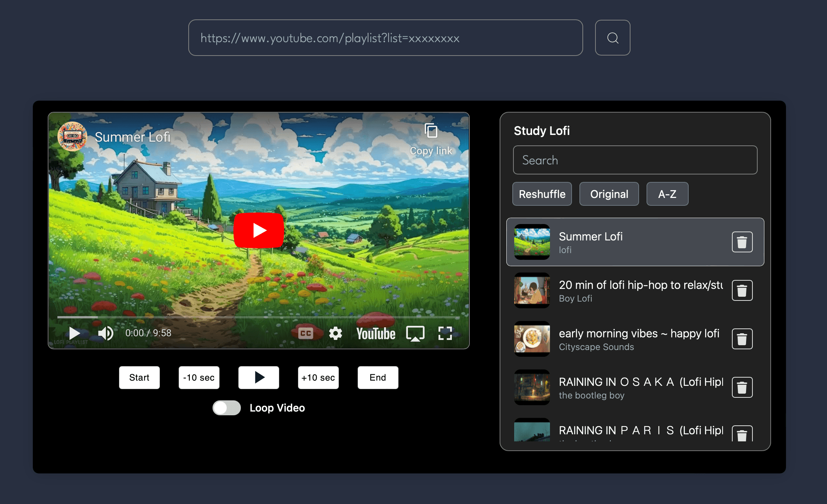Select RAINING IN OSAKA thumbnail
The height and width of the screenshot is (504, 827).
click(532, 387)
